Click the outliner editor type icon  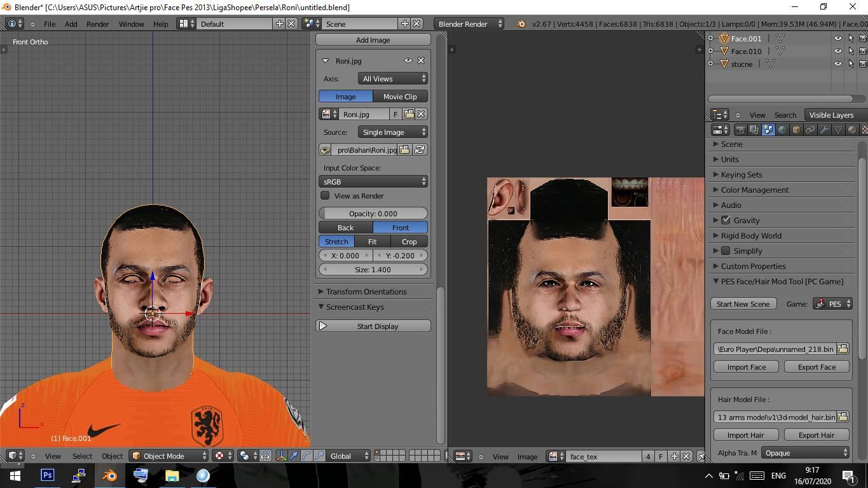pyautogui.click(x=719, y=115)
